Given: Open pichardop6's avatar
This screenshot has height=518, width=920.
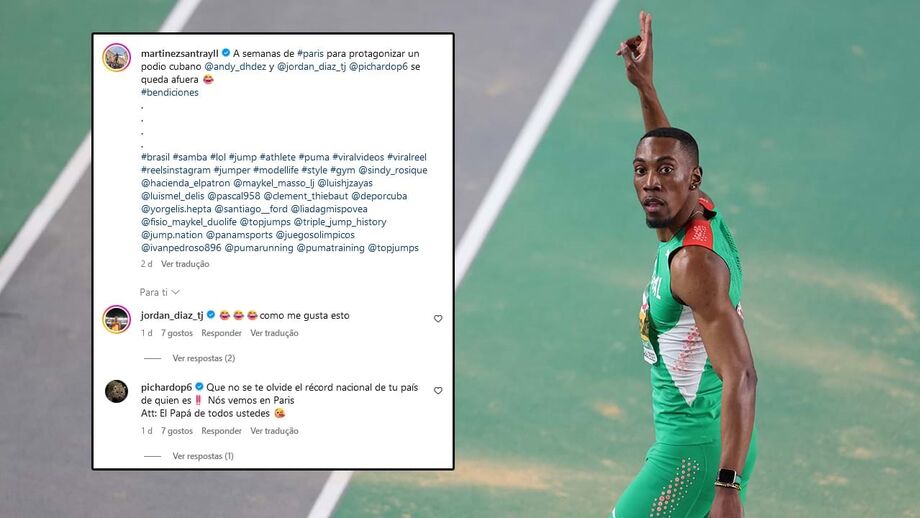Looking at the screenshot, I should click(x=116, y=391).
